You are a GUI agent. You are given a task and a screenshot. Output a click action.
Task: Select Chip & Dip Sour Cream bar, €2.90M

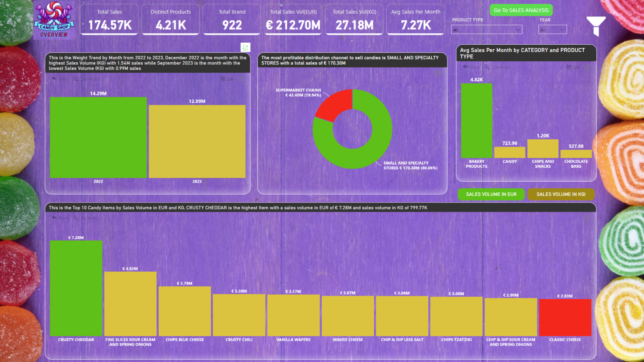tap(511, 317)
